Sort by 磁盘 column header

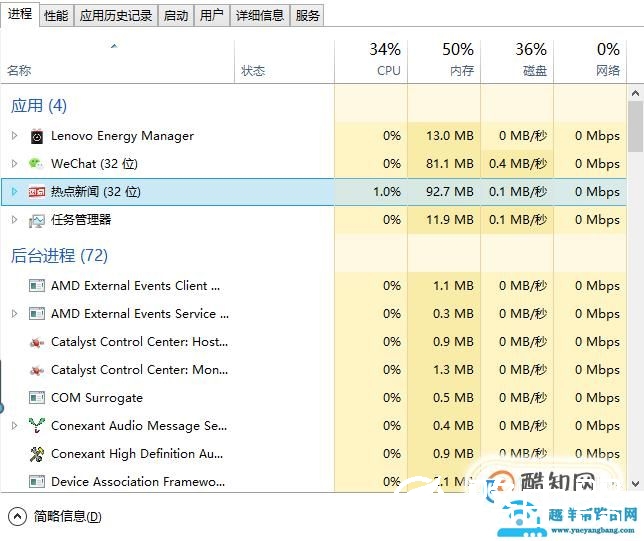click(x=517, y=62)
